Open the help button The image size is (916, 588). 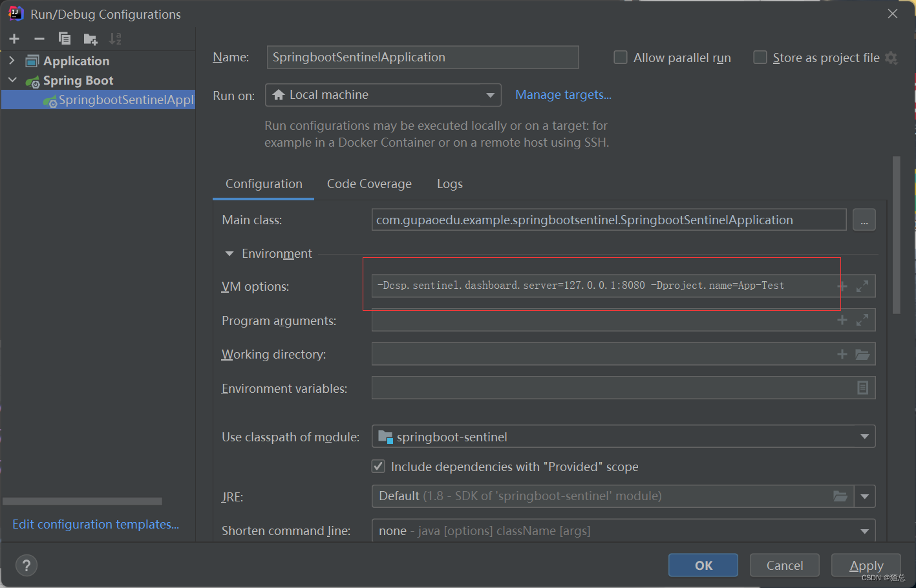pos(27,565)
